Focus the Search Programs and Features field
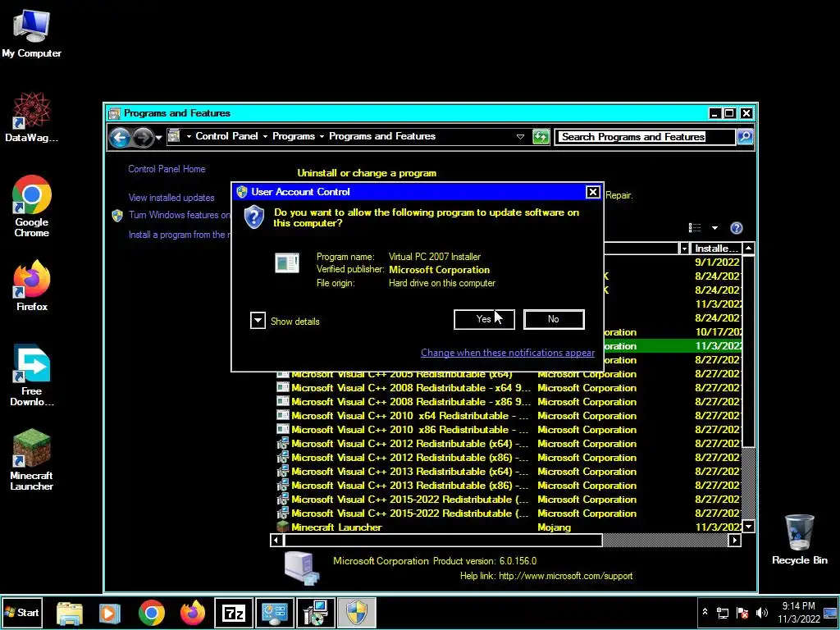 (x=645, y=137)
